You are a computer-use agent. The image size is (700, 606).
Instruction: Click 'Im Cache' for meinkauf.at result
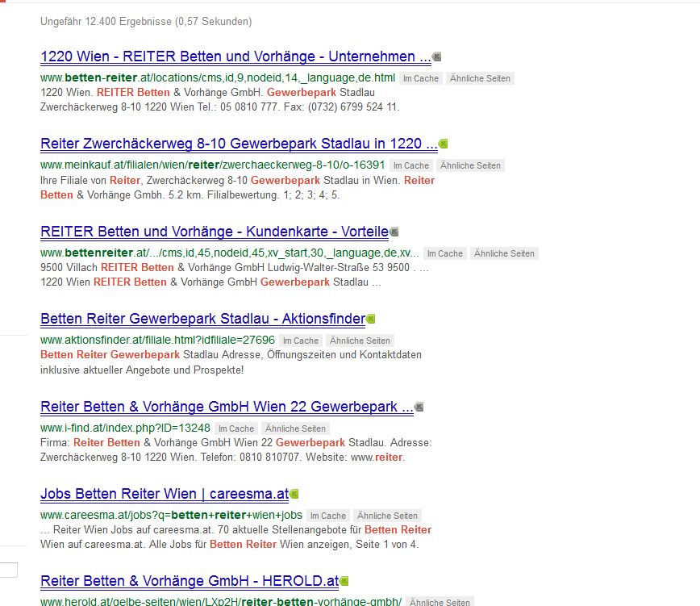[411, 165]
